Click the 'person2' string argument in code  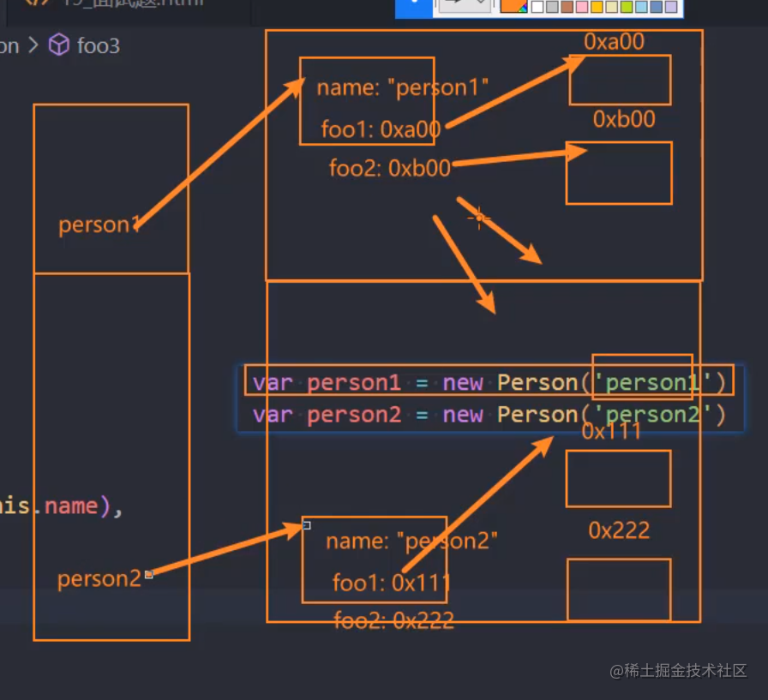[x=652, y=415]
